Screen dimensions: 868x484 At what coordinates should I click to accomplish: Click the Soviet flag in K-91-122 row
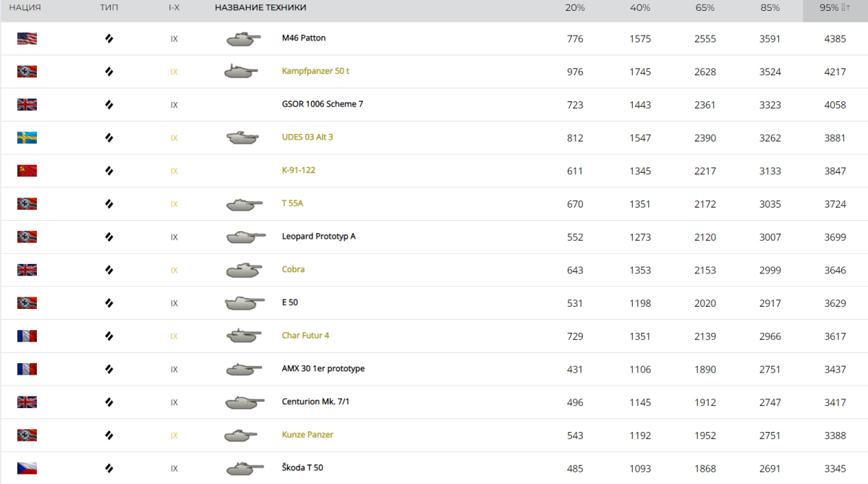(27, 171)
